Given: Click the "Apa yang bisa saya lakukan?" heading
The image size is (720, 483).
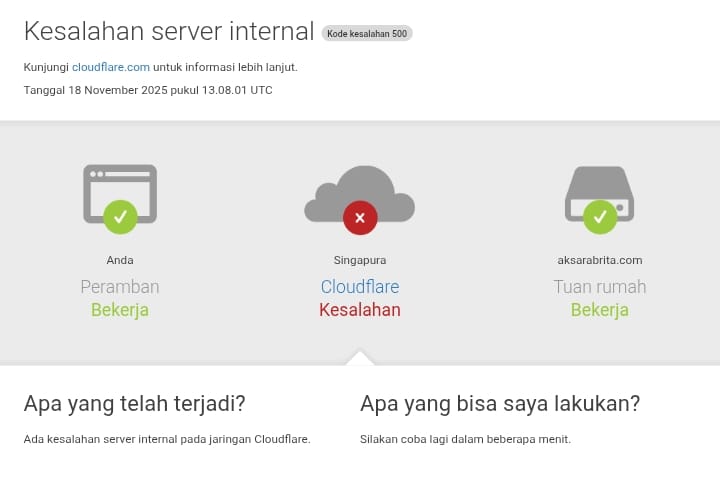Looking at the screenshot, I should [x=500, y=404].
